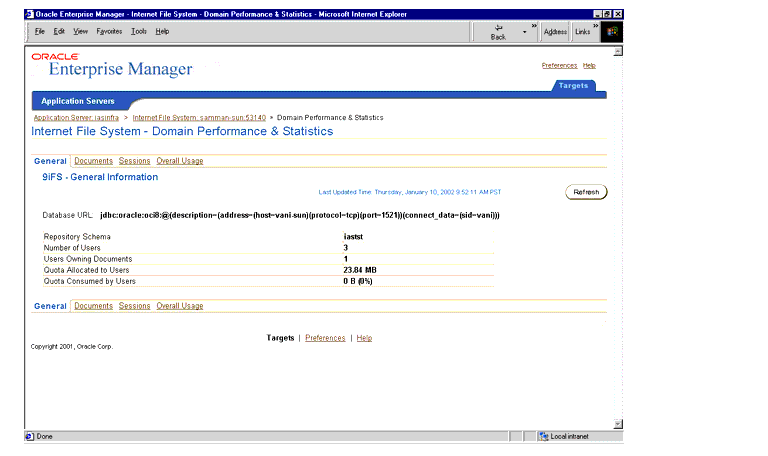Image resolution: width=768 pixels, height=456 pixels.
Task: Open the View menu
Action: pyautogui.click(x=80, y=31)
